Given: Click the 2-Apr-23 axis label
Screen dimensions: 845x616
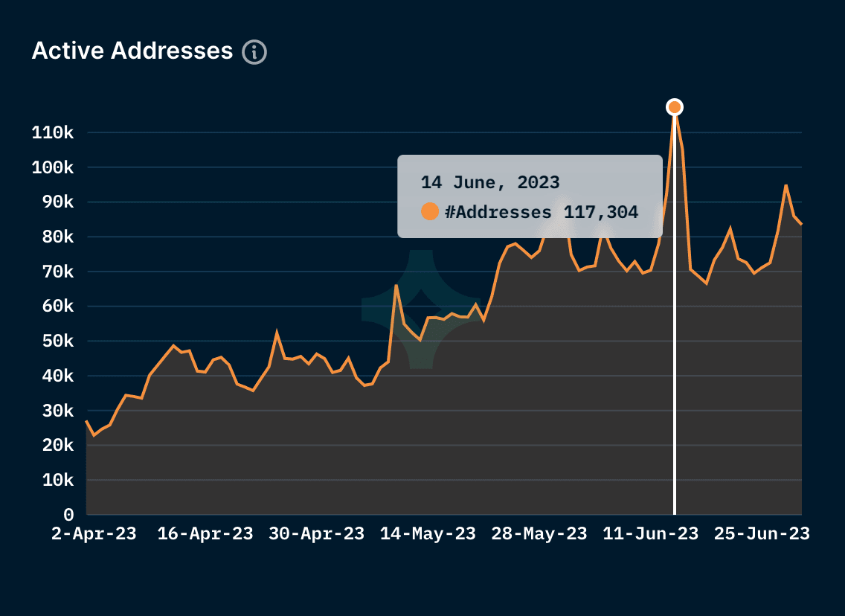Looking at the screenshot, I should tap(94, 533).
